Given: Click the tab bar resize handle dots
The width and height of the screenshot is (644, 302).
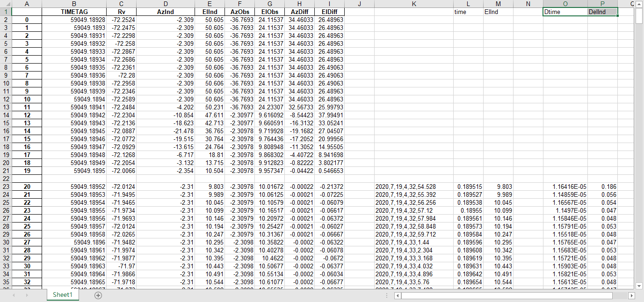Looking at the screenshot, I should (387, 295).
